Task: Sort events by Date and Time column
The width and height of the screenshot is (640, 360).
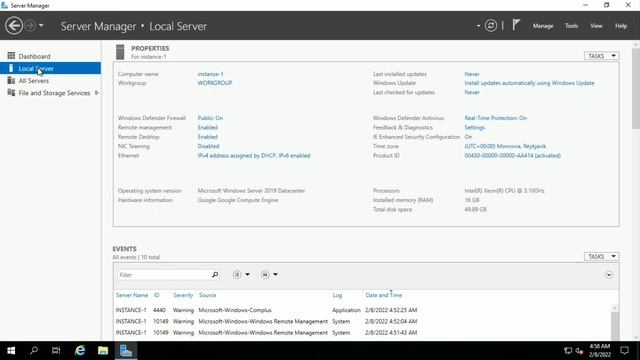Action: pos(384,295)
